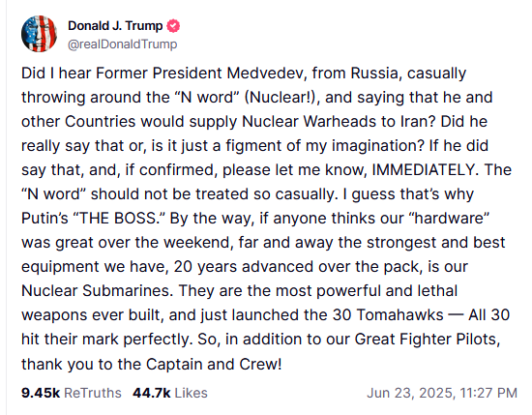532x415 pixels.
Task: Click "Great Fighter Pilots" in the post
Action: [x=428, y=340]
